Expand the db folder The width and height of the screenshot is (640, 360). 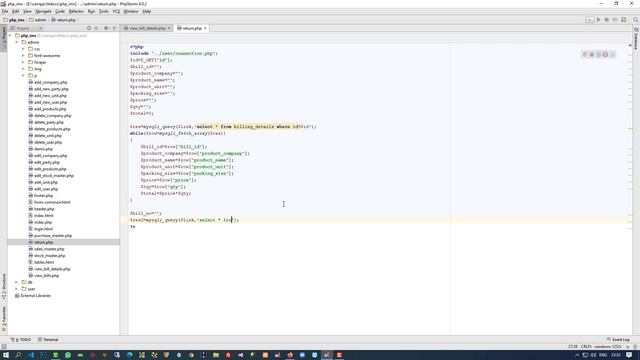pyautogui.click(x=17, y=282)
